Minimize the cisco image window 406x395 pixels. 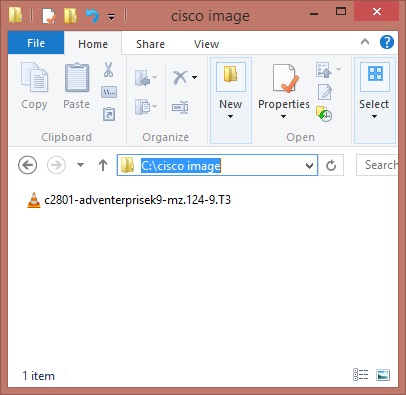pyautogui.click(x=314, y=14)
